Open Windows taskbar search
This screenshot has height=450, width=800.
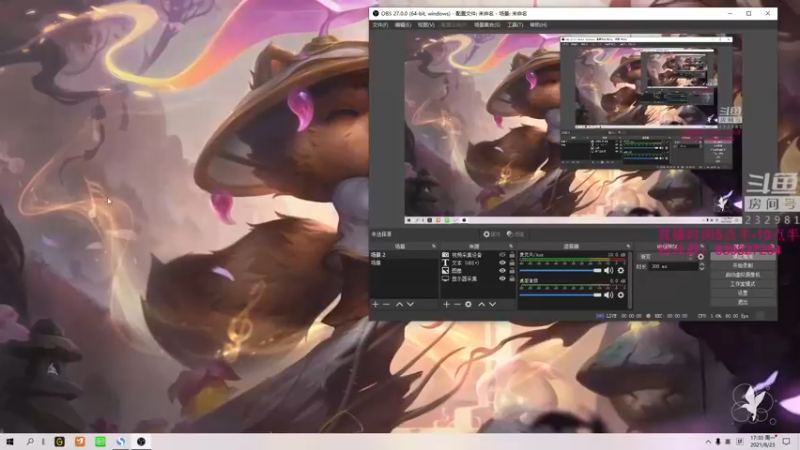[x=30, y=442]
